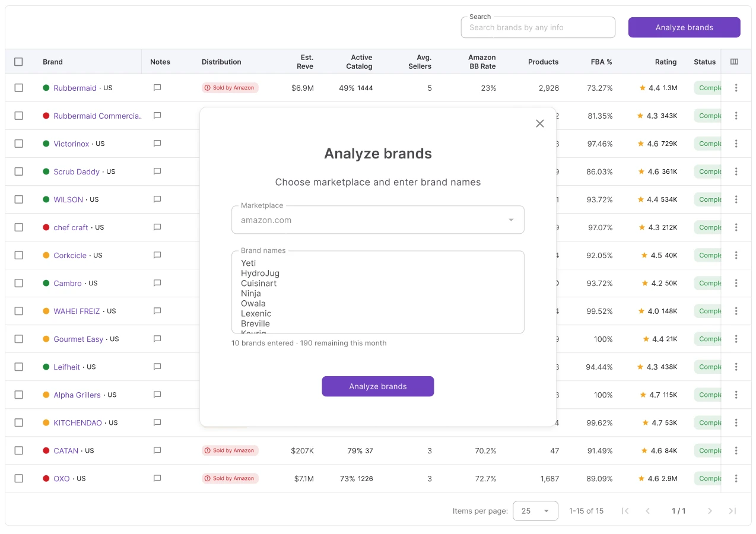Open the column settings icon in the header
756x534 pixels.
click(x=734, y=62)
